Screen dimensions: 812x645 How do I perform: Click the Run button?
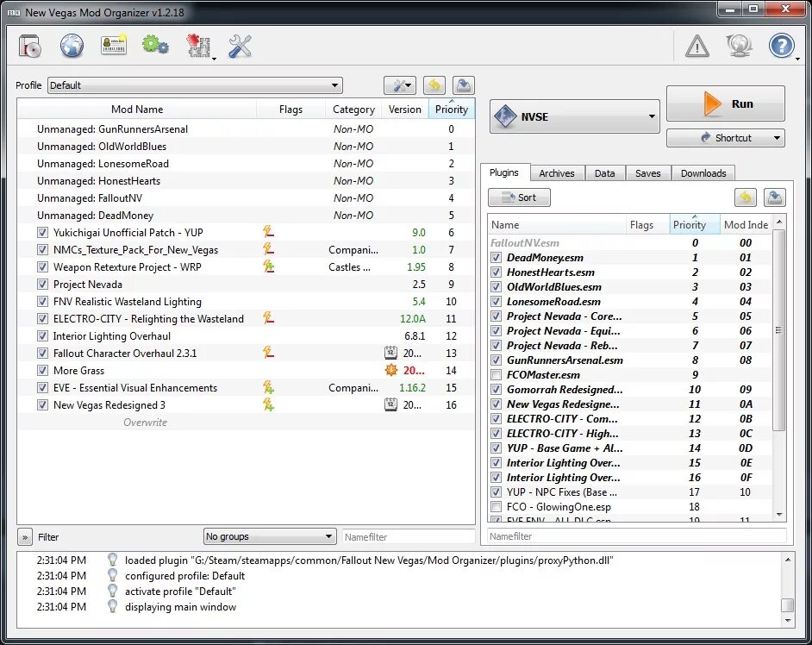click(726, 103)
